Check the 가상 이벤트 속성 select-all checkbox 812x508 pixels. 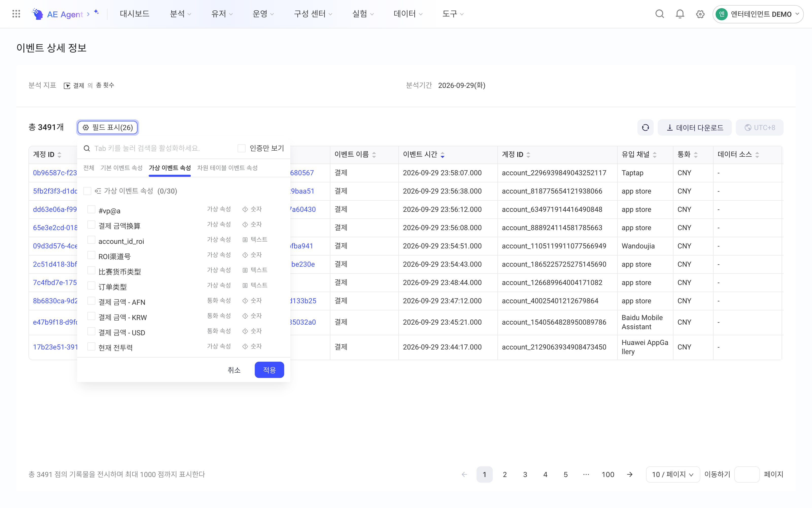[x=87, y=191]
